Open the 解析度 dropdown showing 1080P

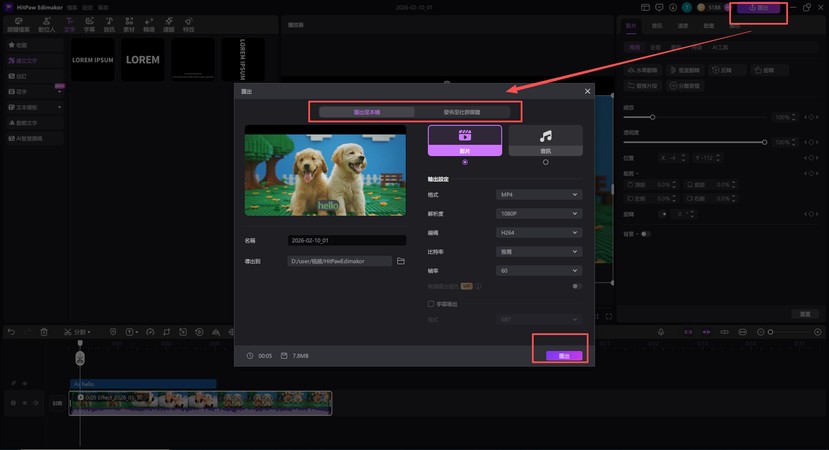point(539,213)
